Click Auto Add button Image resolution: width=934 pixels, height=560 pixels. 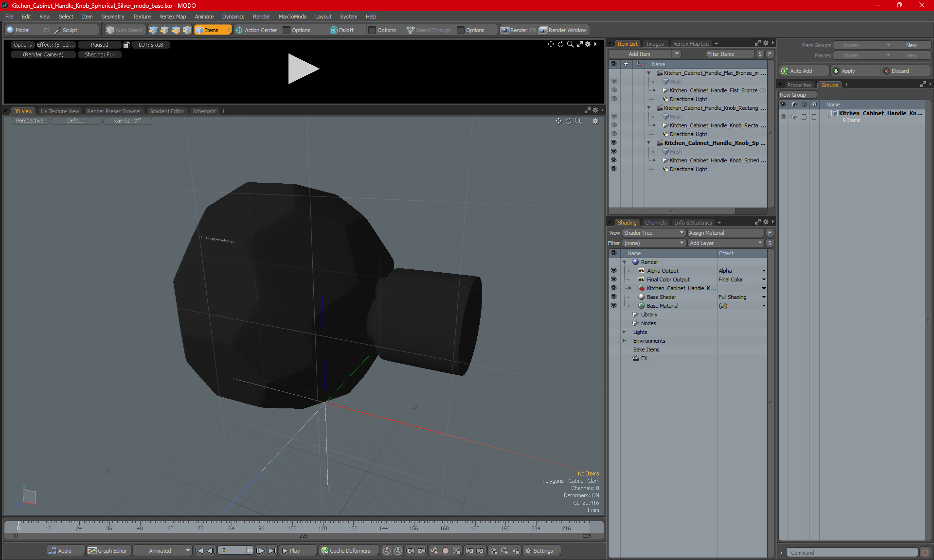pos(804,71)
